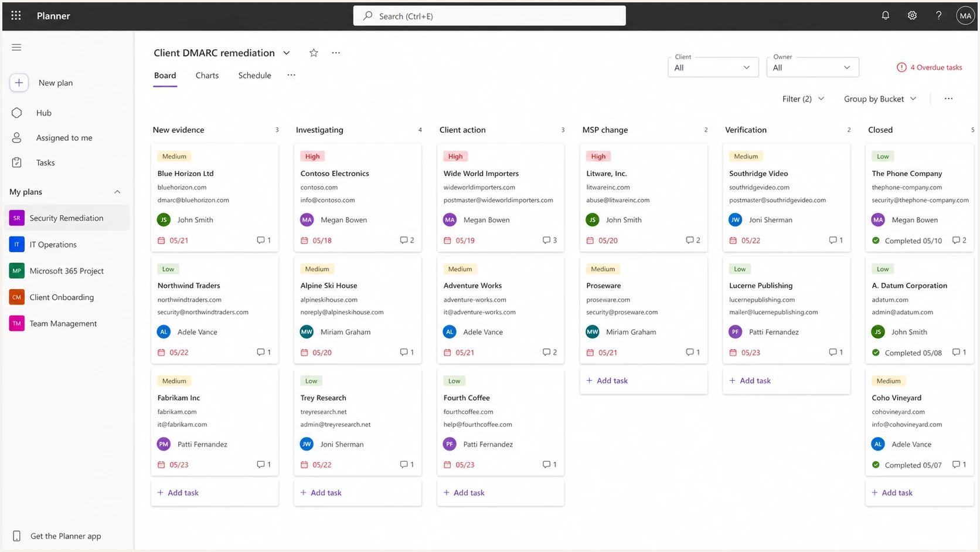Click completed checkmark on Coho Vineyard card
980x552 pixels.
click(x=876, y=465)
